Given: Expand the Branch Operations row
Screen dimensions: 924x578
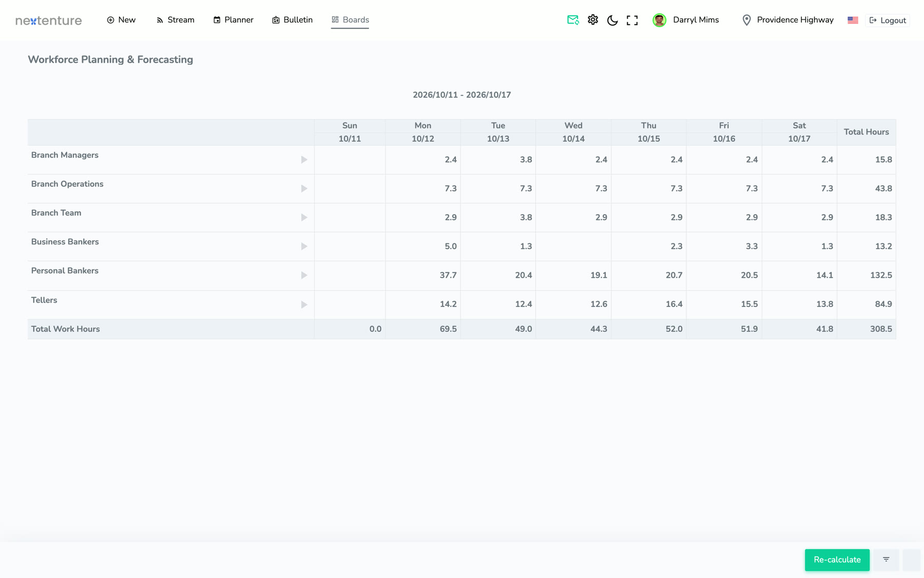Looking at the screenshot, I should coord(304,188).
